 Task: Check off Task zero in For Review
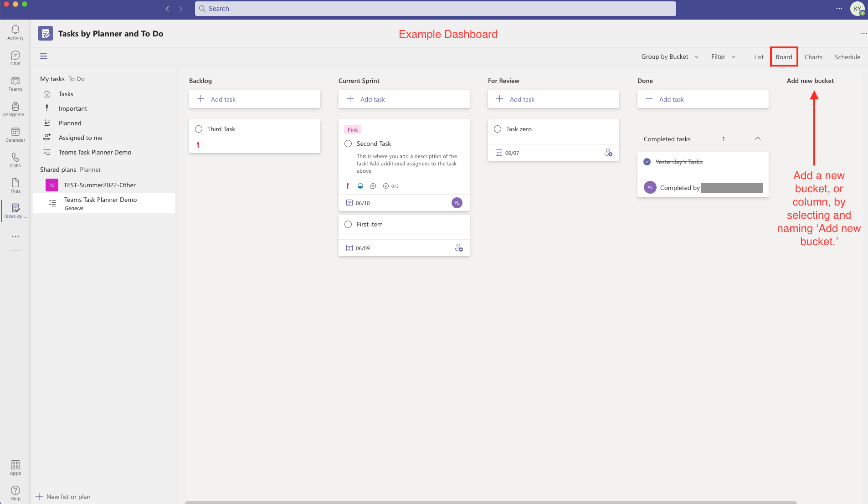tap(497, 129)
